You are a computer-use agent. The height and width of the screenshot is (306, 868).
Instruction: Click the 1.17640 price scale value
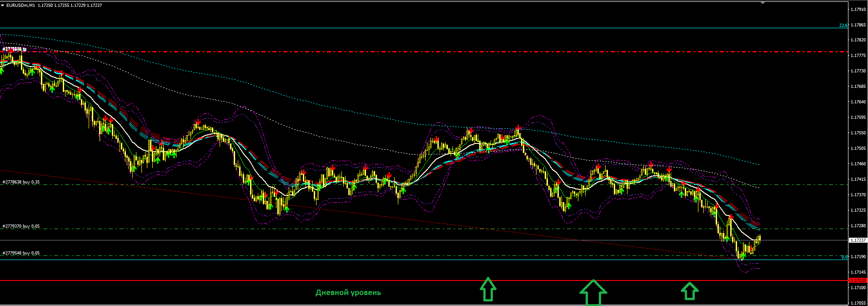coord(858,102)
